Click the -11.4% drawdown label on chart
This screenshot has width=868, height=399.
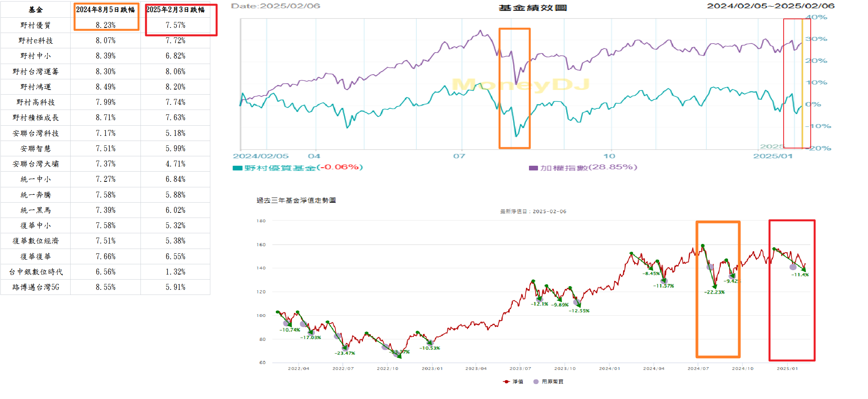coord(800,275)
